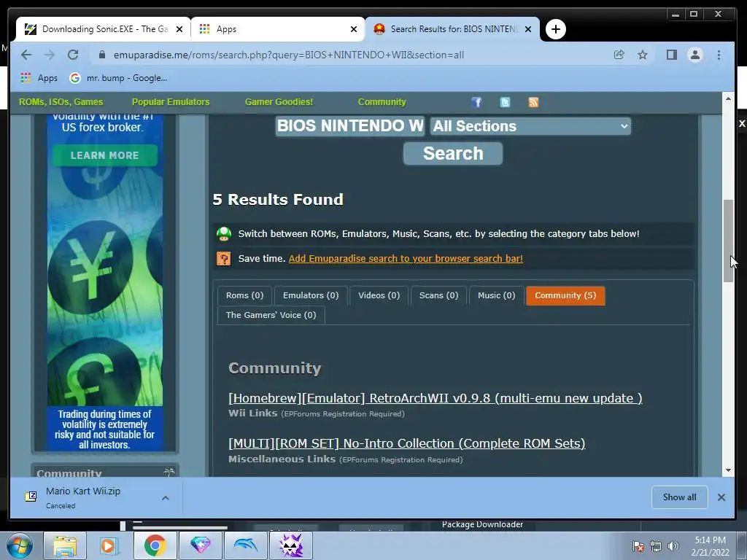Click the share page icon
The image size is (747, 560).
[619, 55]
